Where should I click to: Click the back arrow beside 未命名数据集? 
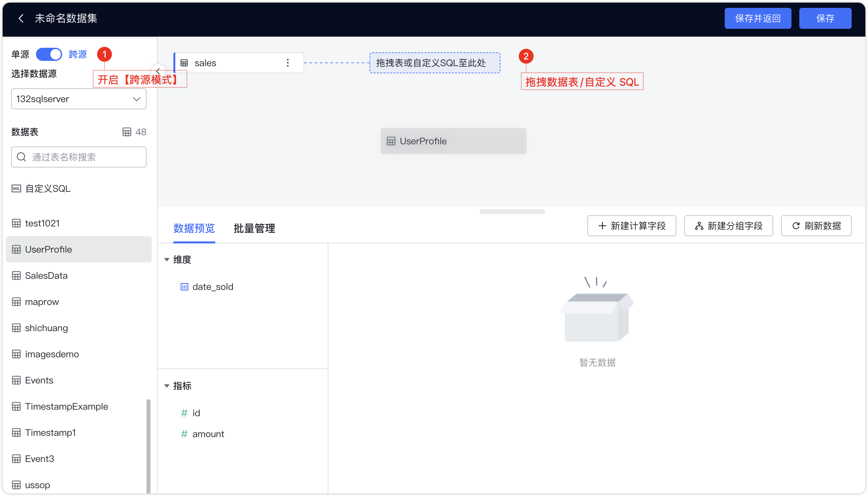click(x=21, y=18)
